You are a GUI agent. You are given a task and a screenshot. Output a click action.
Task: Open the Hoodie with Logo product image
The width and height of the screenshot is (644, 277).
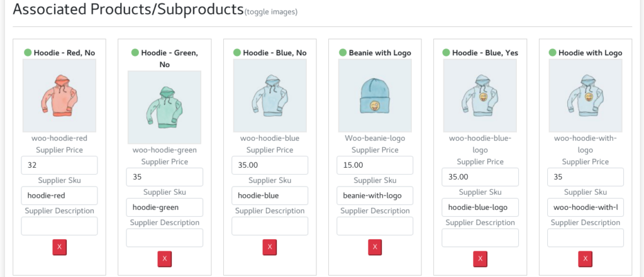586,95
